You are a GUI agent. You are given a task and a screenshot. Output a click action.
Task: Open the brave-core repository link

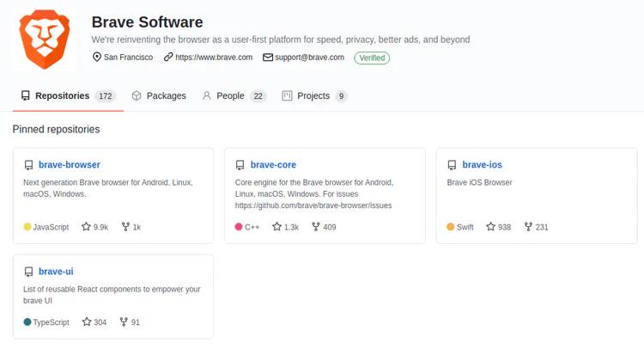tap(273, 164)
